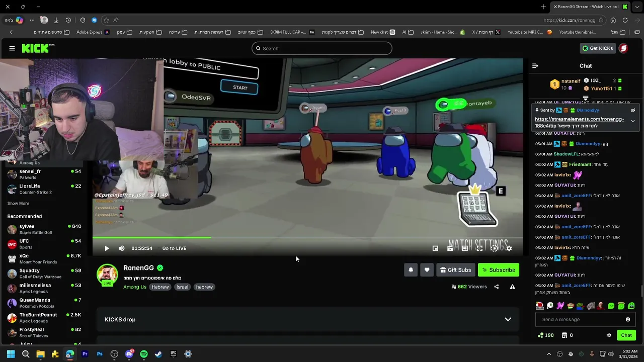644x362 pixels.
Task: Open the user profile avatar menu
Action: coord(623,48)
